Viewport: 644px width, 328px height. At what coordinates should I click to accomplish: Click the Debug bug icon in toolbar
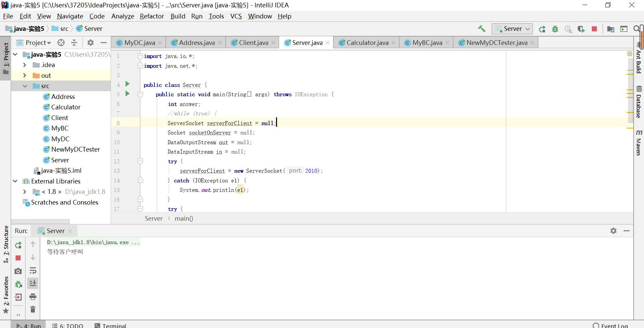(x=555, y=29)
